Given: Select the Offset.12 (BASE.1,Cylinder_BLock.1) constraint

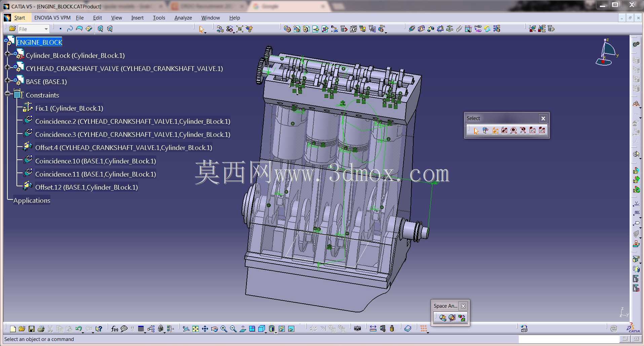Looking at the screenshot, I should click(87, 187).
